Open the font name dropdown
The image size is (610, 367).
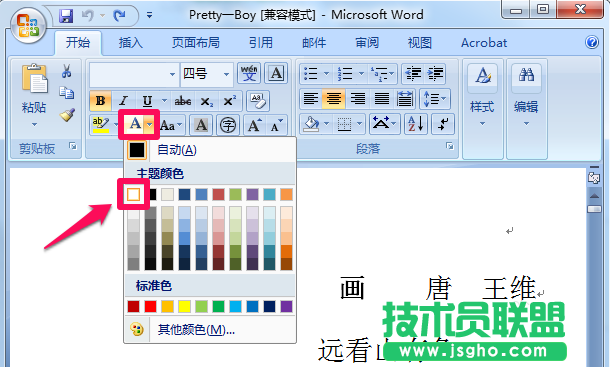click(x=172, y=74)
